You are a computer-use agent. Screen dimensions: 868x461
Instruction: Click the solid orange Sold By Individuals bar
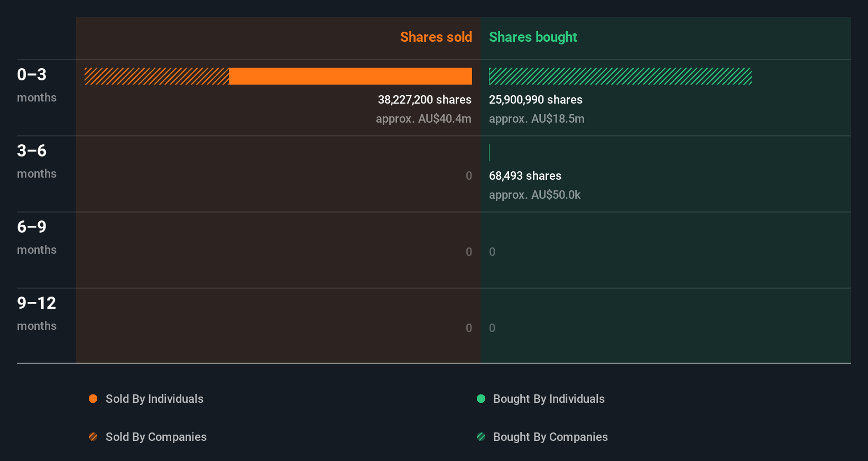point(350,76)
